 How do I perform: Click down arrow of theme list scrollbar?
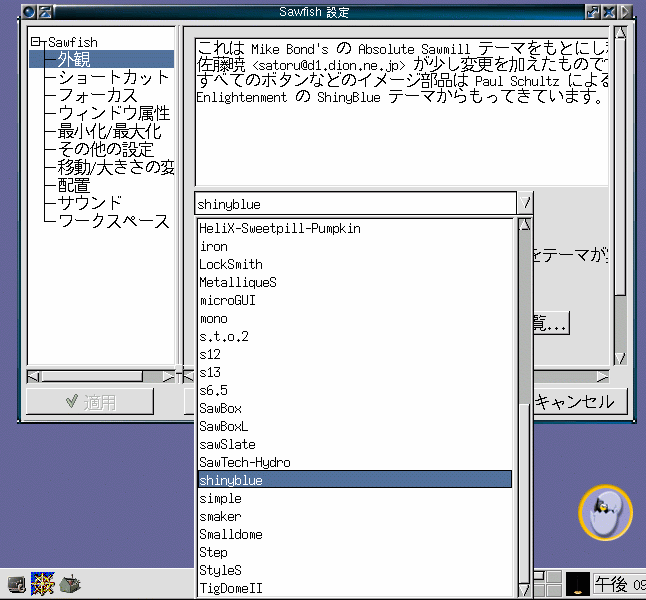coord(524,590)
